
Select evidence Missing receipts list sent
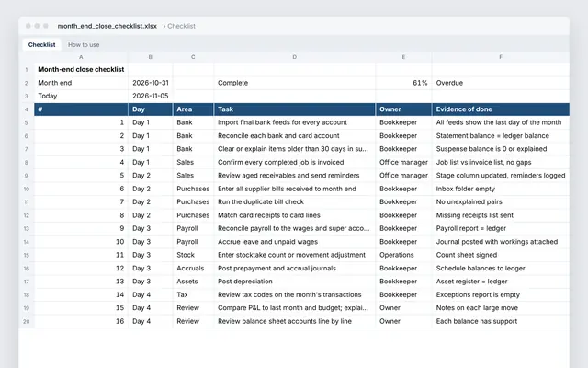point(501,215)
